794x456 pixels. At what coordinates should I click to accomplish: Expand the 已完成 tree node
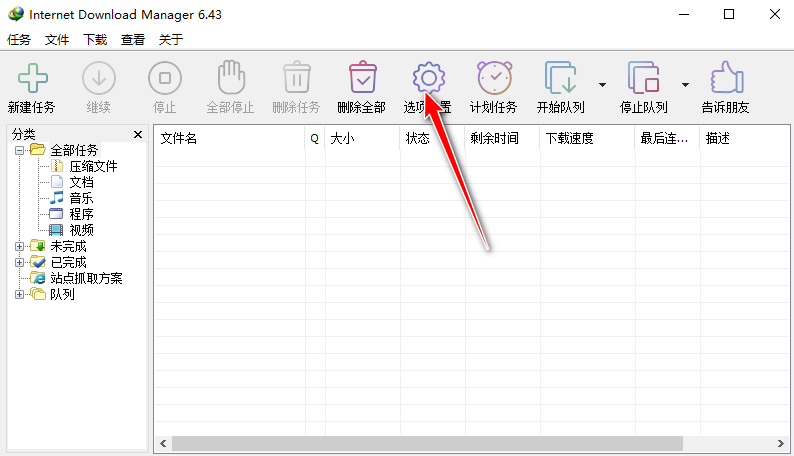click(19, 262)
